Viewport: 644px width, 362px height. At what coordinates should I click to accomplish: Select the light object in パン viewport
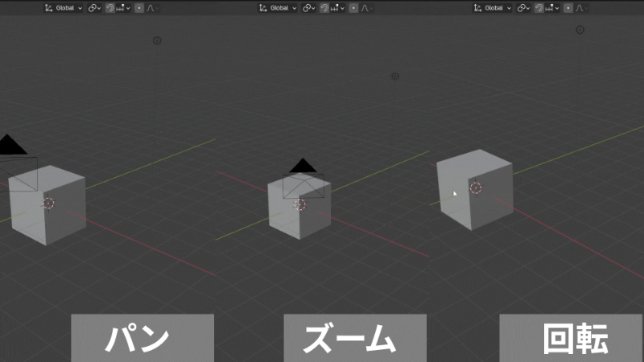pyautogui.click(x=157, y=40)
